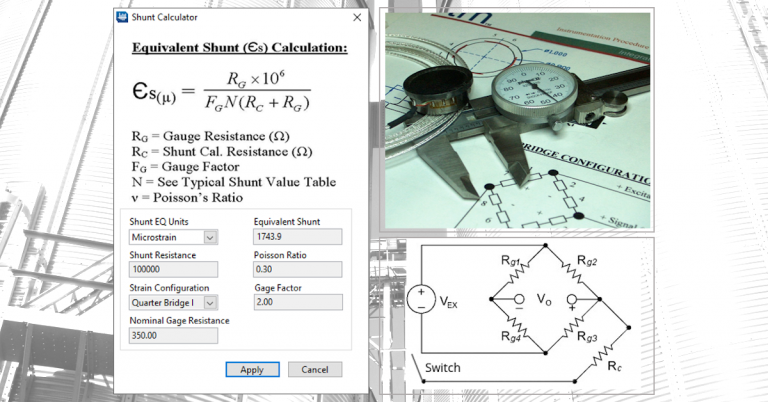The width and height of the screenshot is (768, 402).
Task: Click the Shunt Resistance field
Action: (173, 269)
